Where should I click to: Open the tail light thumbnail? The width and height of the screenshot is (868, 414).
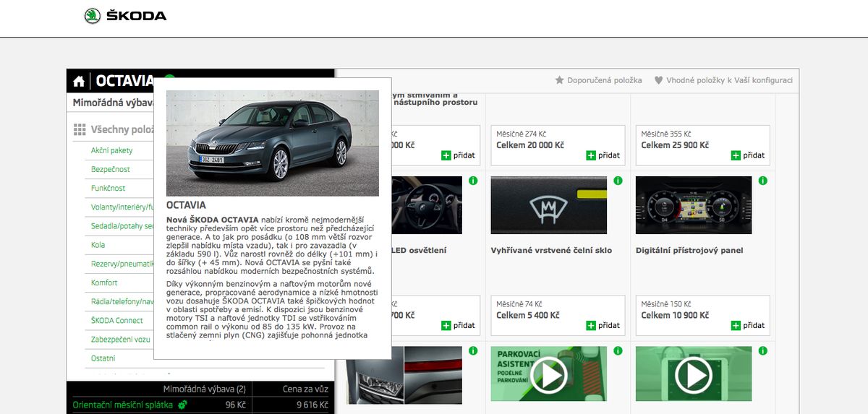coord(427,374)
